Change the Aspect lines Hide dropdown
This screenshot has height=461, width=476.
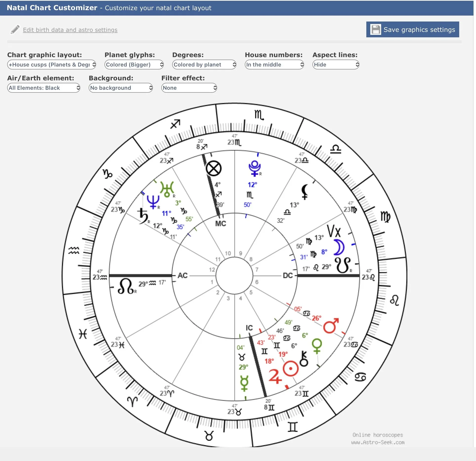pos(335,65)
